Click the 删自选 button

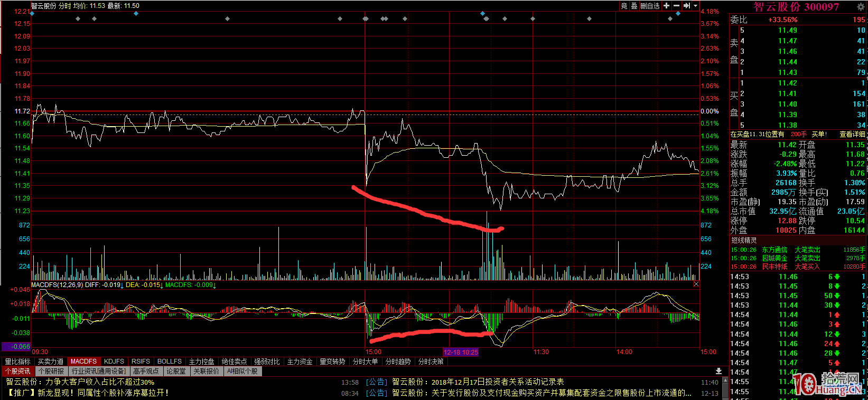point(650,6)
